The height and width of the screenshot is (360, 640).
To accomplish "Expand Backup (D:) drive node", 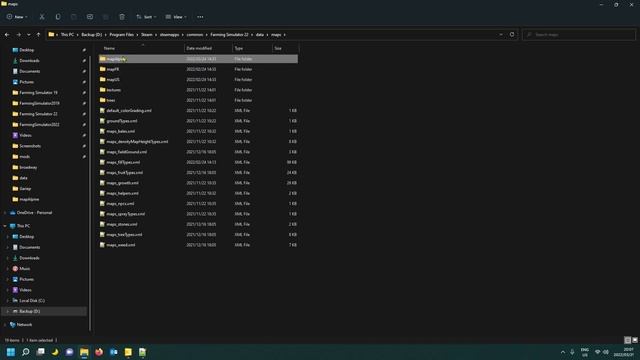I will 7,311.
